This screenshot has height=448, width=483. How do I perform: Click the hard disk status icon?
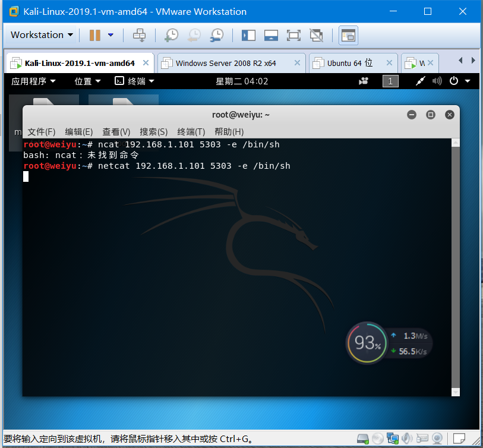tap(362, 438)
